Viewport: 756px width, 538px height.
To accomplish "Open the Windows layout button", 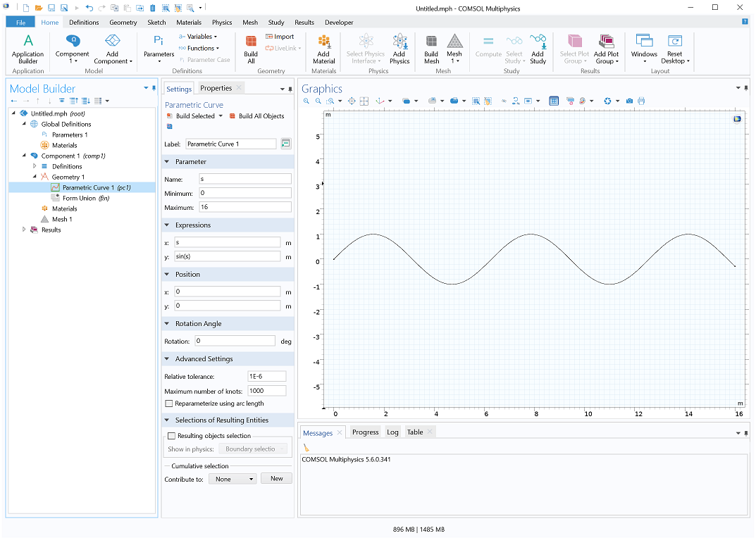I will click(x=644, y=49).
